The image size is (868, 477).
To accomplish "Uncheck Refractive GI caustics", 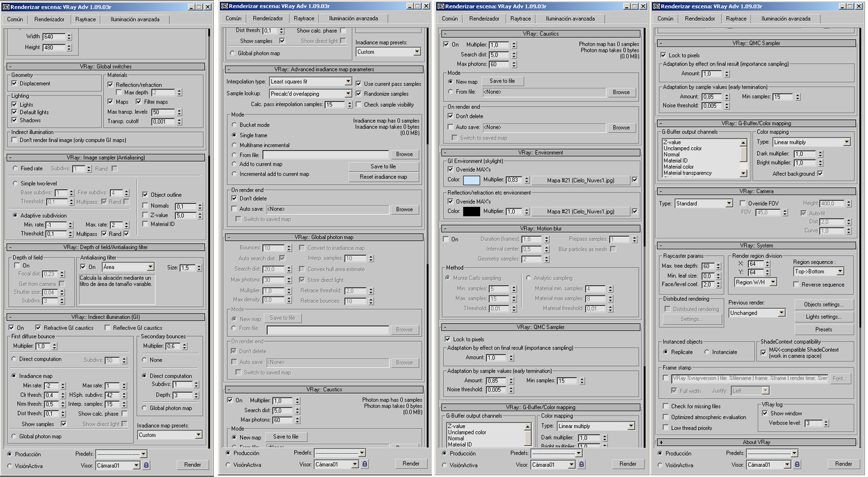I will pyautogui.click(x=39, y=328).
